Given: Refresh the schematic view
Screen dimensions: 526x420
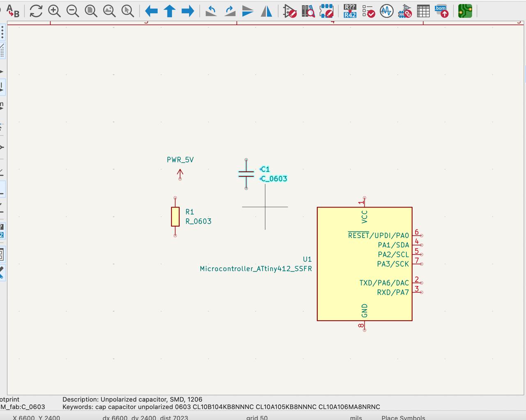Looking at the screenshot, I should tap(36, 11).
